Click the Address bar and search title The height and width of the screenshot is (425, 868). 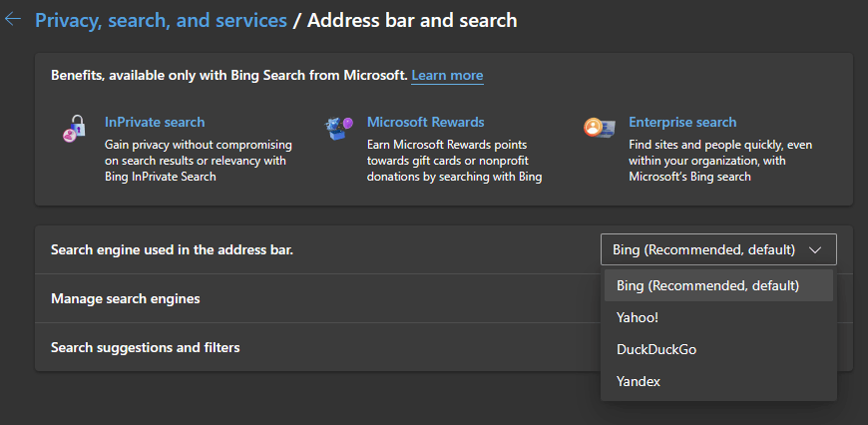click(412, 20)
